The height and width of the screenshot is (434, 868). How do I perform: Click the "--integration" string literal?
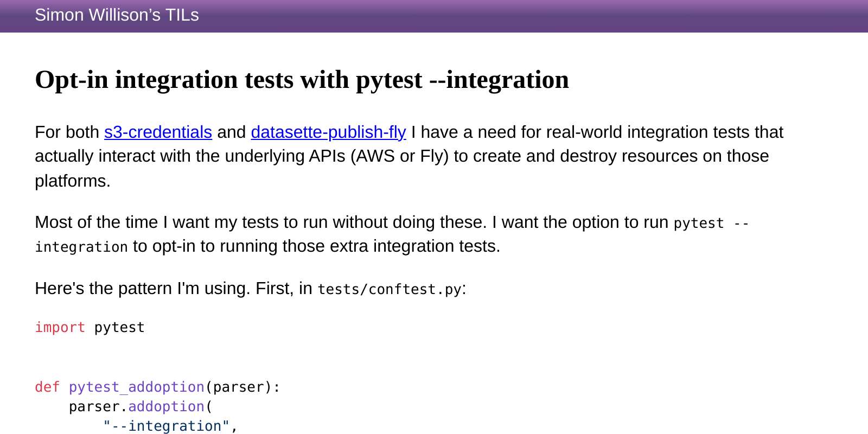click(x=166, y=426)
